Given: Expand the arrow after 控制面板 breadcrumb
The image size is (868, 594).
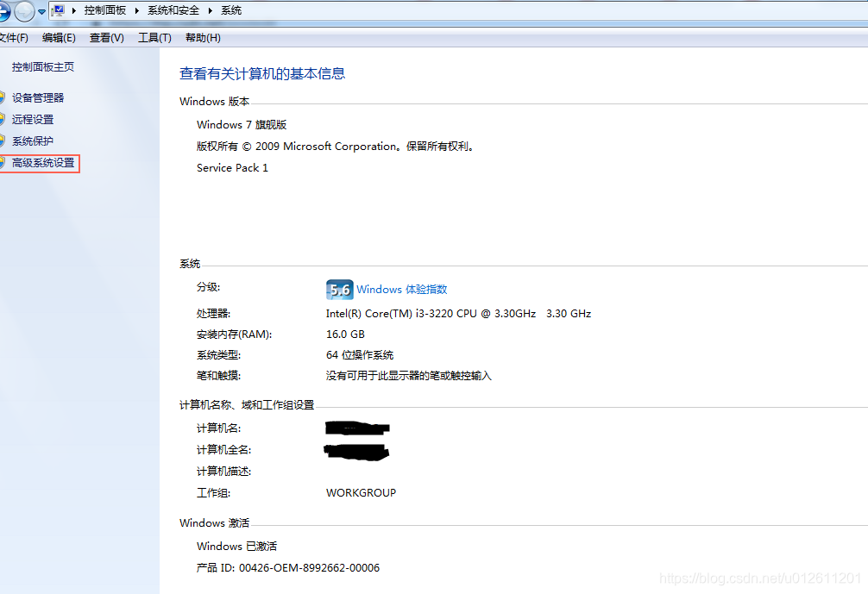Looking at the screenshot, I should [136, 10].
